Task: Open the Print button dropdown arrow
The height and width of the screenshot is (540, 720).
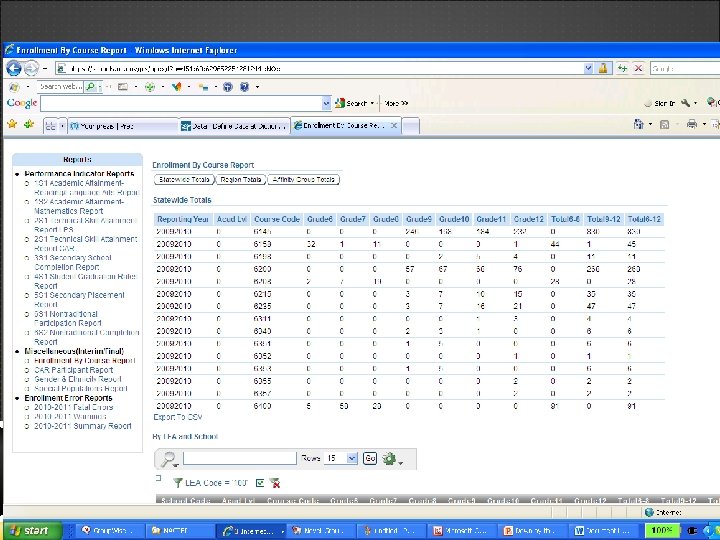Action: click(704, 124)
